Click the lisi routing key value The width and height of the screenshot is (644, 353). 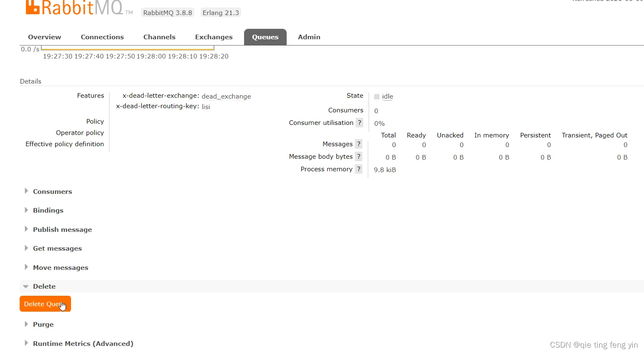click(x=206, y=107)
